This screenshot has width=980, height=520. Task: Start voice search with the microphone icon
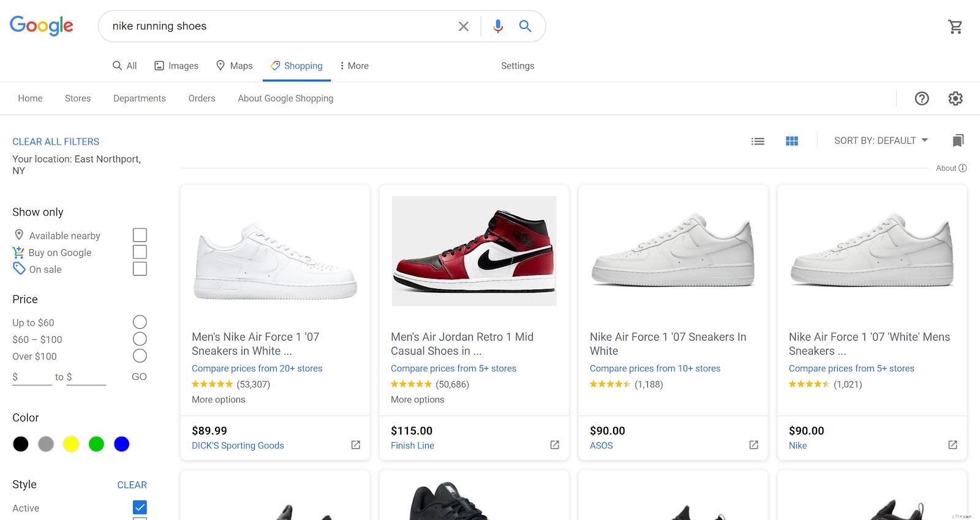click(498, 26)
